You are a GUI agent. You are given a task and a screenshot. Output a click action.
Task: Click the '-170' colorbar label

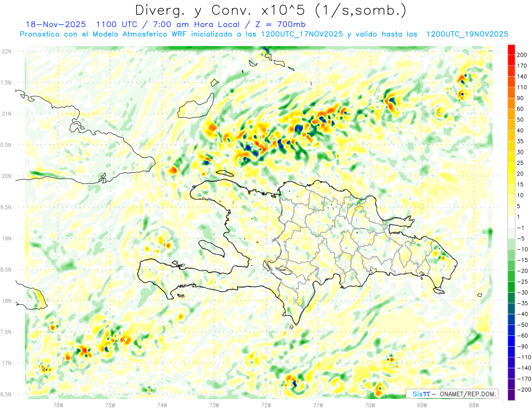coord(524,379)
